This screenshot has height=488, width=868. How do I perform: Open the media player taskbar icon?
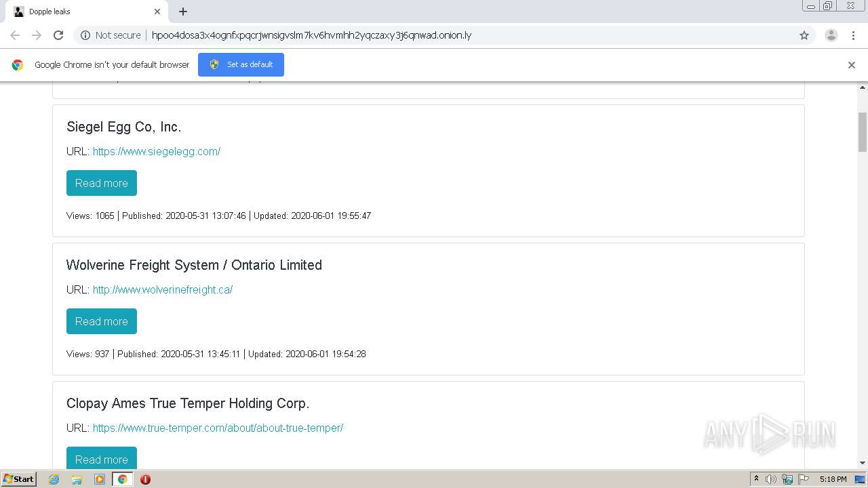click(x=100, y=479)
